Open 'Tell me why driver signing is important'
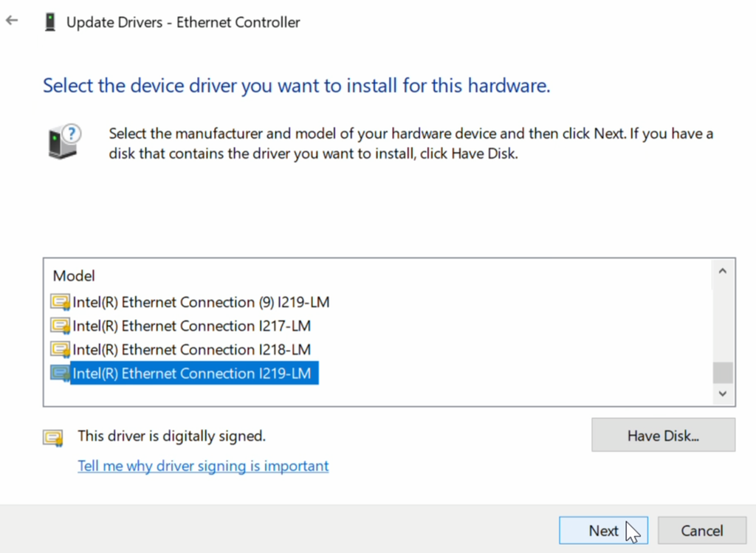Screen dimensions: 756x553 click(x=204, y=466)
